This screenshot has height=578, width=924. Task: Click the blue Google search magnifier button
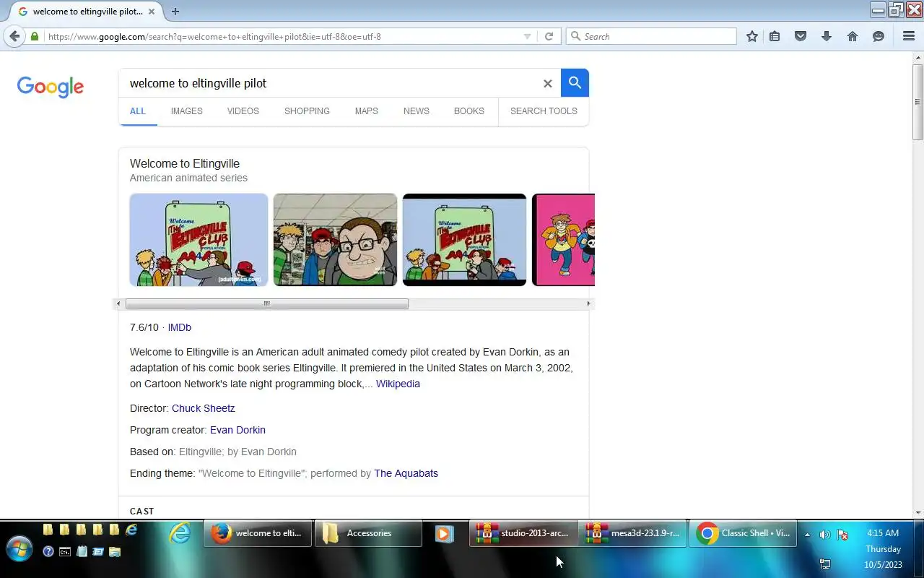coord(575,82)
